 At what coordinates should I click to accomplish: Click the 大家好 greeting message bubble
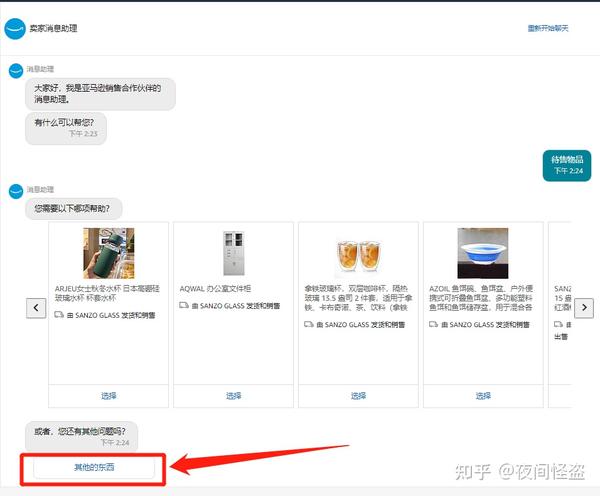point(100,94)
